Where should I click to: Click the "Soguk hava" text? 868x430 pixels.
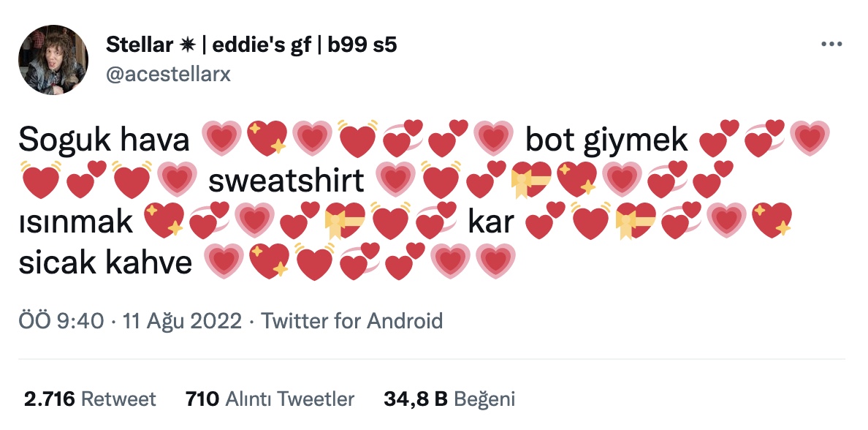pos(104,139)
